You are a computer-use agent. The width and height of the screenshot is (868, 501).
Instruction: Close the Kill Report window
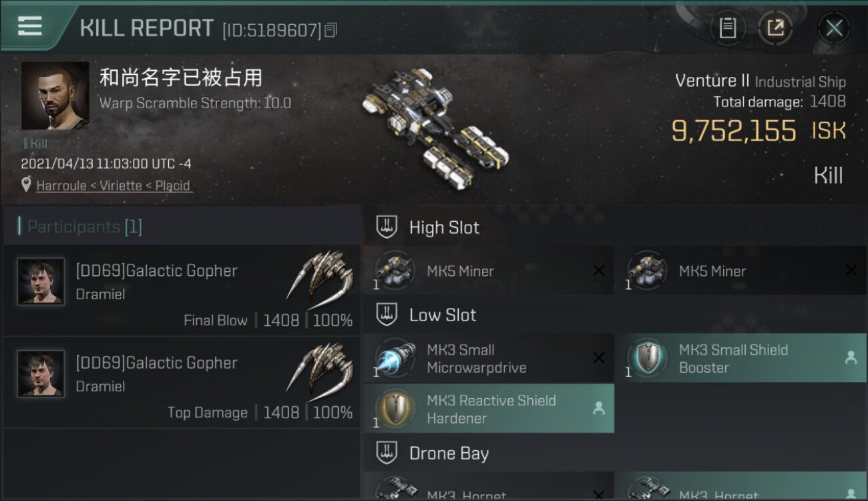834,28
